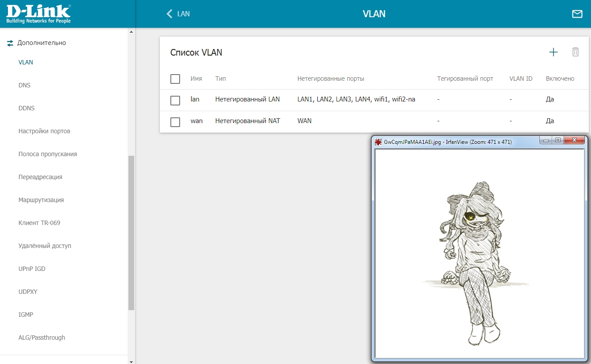
Task: Collapse the Дополнительно section
Action: tap(41, 43)
